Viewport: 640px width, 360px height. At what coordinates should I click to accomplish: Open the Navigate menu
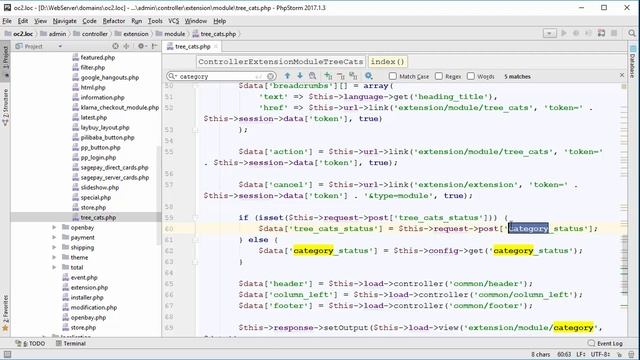[64, 21]
